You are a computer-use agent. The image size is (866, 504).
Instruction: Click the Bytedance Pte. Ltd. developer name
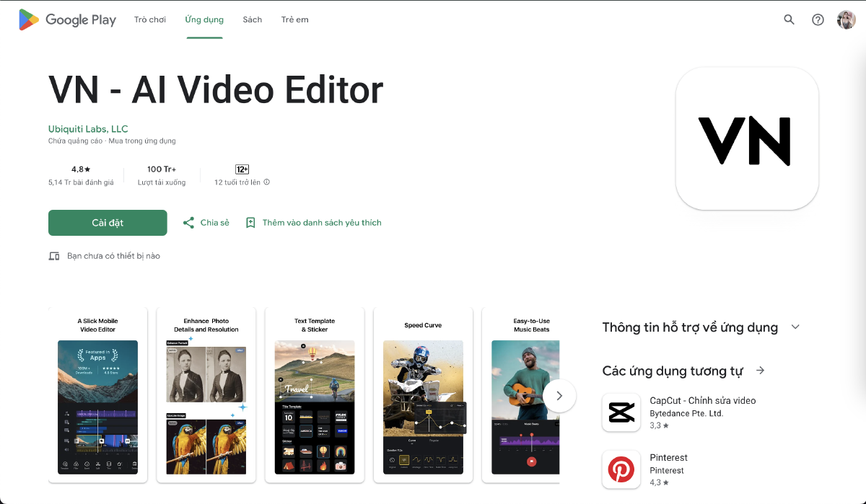[686, 414]
